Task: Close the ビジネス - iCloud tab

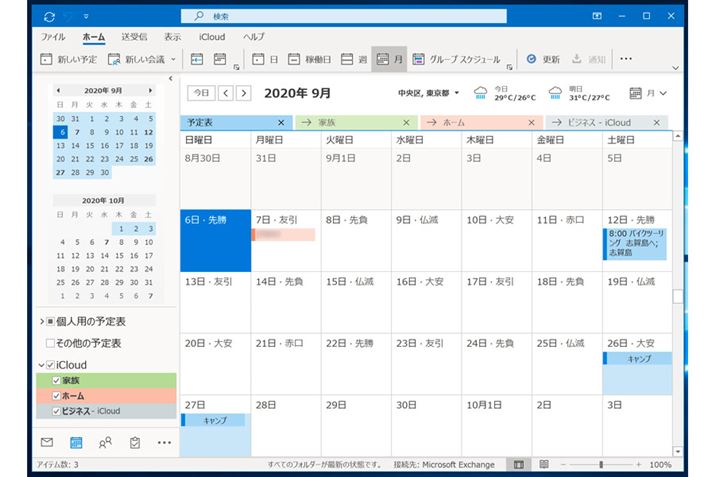Action: (657, 123)
